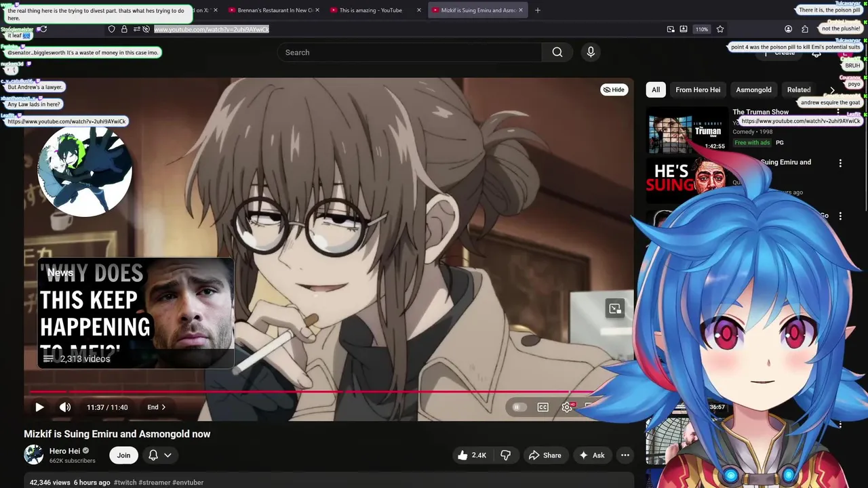Screen dimensions: 868x488
Task: Click into the YouTube Search field
Action: click(x=410, y=52)
